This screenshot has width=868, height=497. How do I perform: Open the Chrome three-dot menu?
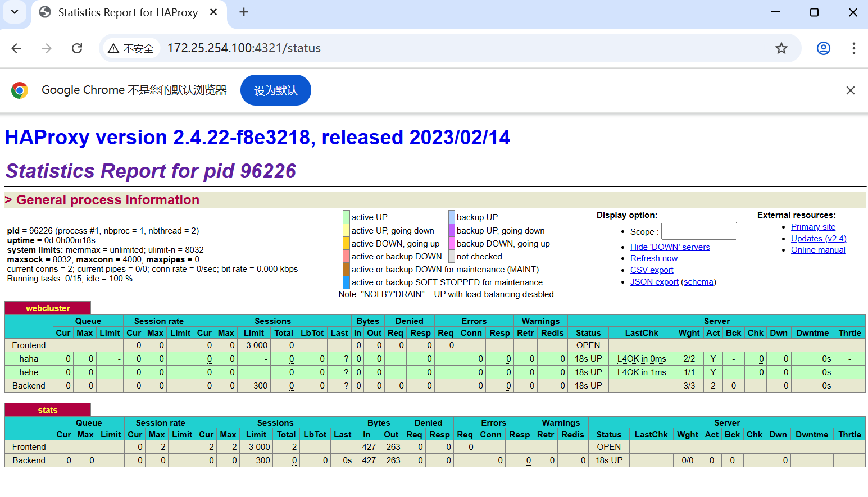[x=853, y=48]
